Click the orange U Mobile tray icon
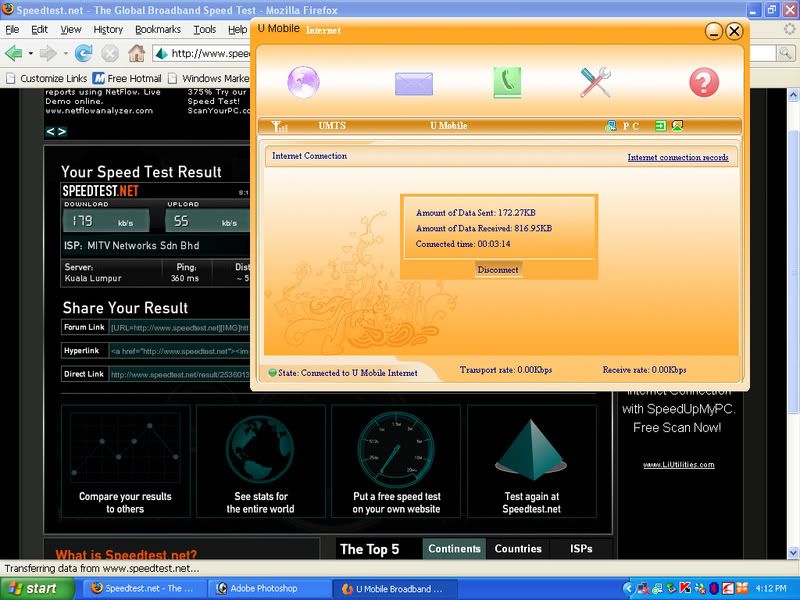800x600 pixels. tap(742, 588)
